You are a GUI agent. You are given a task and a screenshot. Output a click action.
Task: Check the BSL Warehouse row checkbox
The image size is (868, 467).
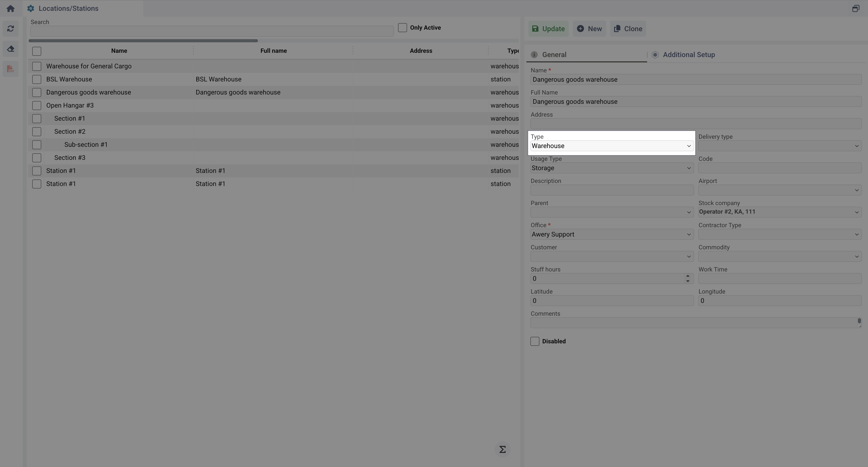pos(37,79)
